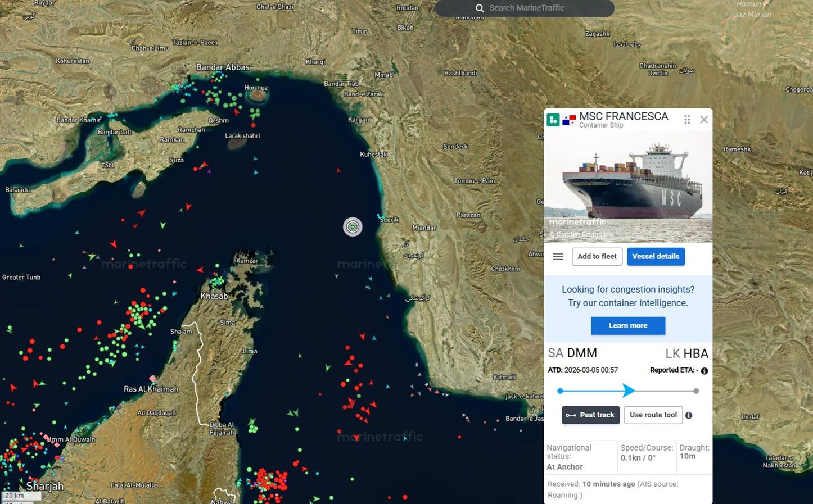Open Vessel details
The width and height of the screenshot is (813, 504).
pyautogui.click(x=656, y=256)
